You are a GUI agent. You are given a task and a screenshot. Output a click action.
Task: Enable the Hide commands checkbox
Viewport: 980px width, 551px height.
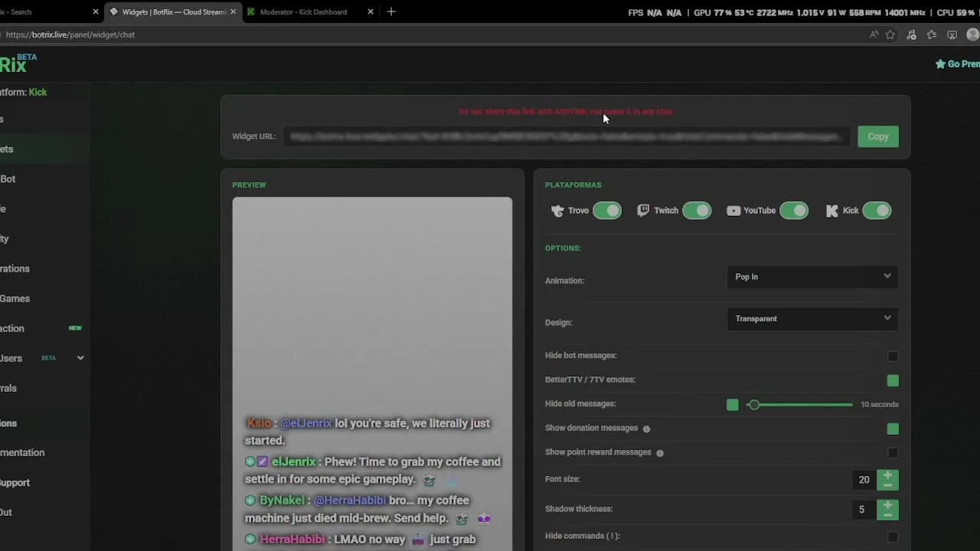click(x=893, y=537)
